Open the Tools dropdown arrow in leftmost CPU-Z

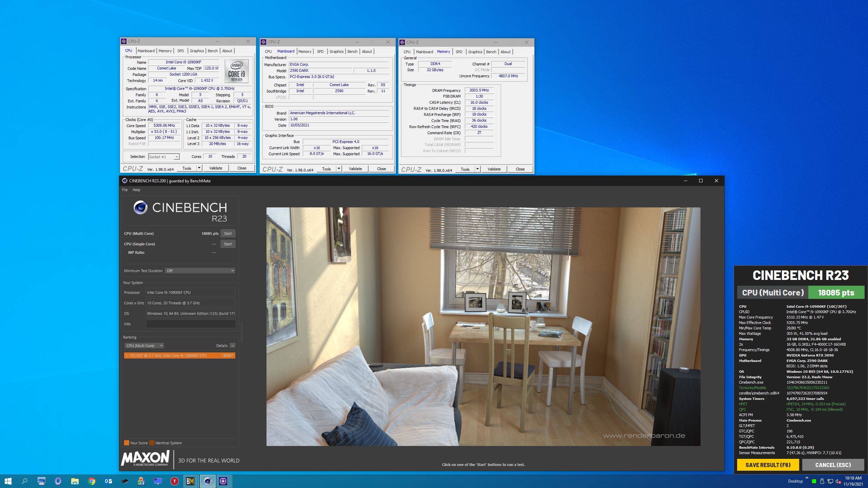tap(199, 168)
